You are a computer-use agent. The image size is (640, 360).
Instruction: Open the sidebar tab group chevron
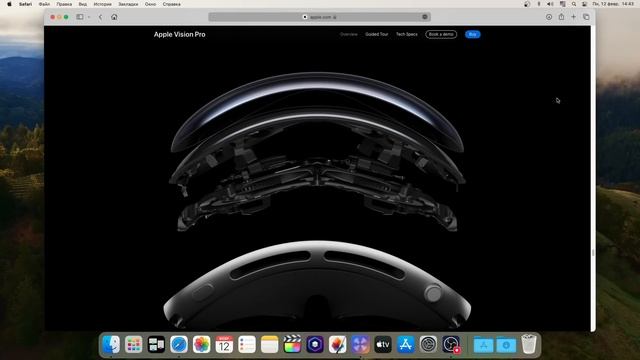tap(89, 17)
